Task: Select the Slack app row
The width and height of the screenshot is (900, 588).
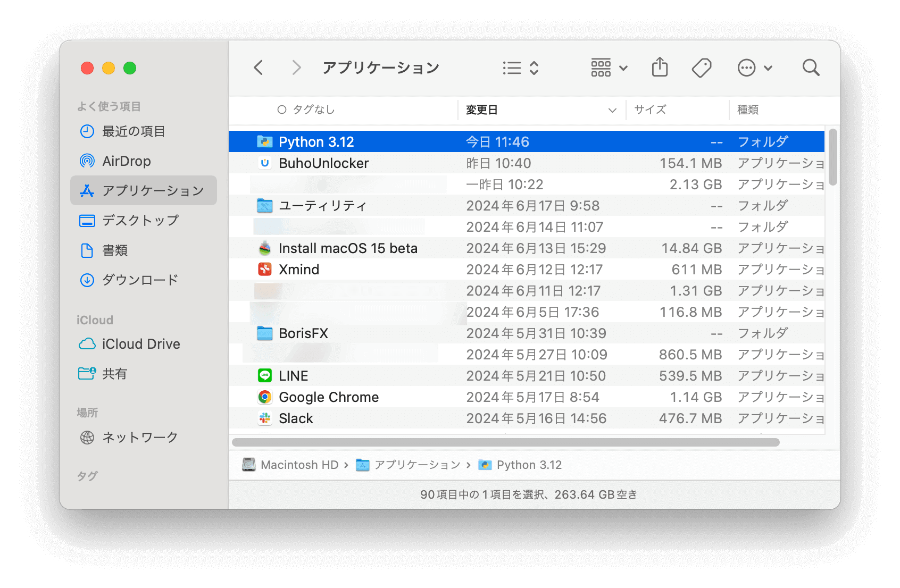Action: [x=527, y=418]
